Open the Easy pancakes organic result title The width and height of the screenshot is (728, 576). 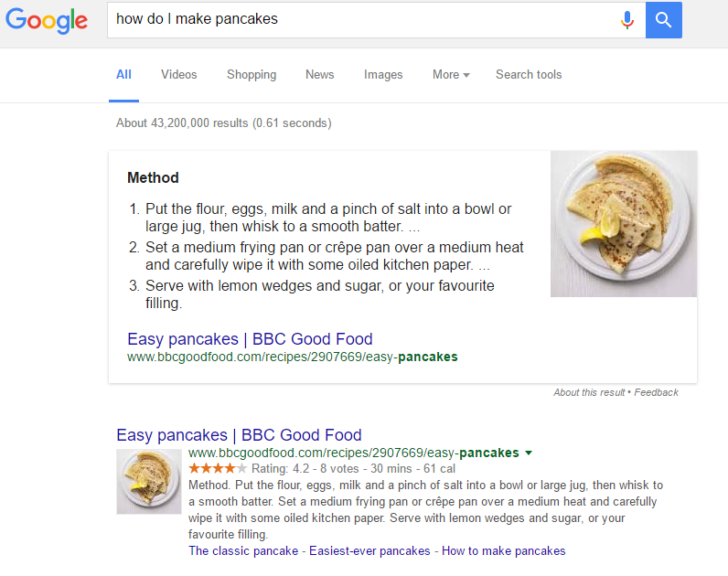[239, 435]
